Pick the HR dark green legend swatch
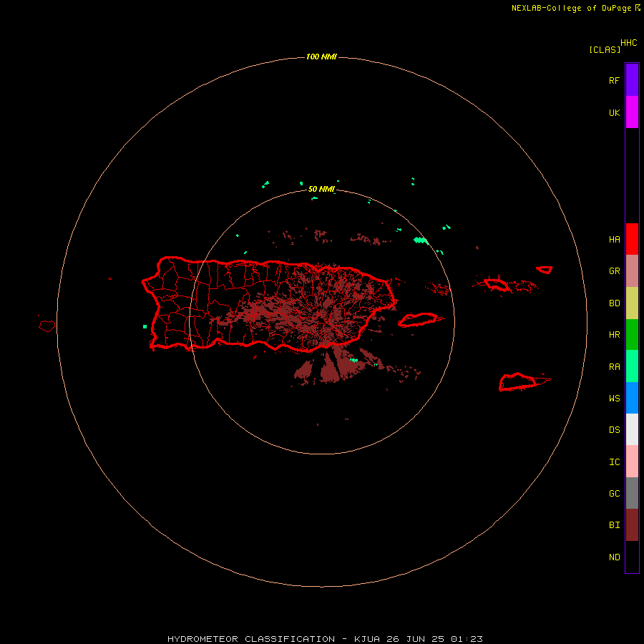This screenshot has width=644, height=644. click(x=632, y=335)
